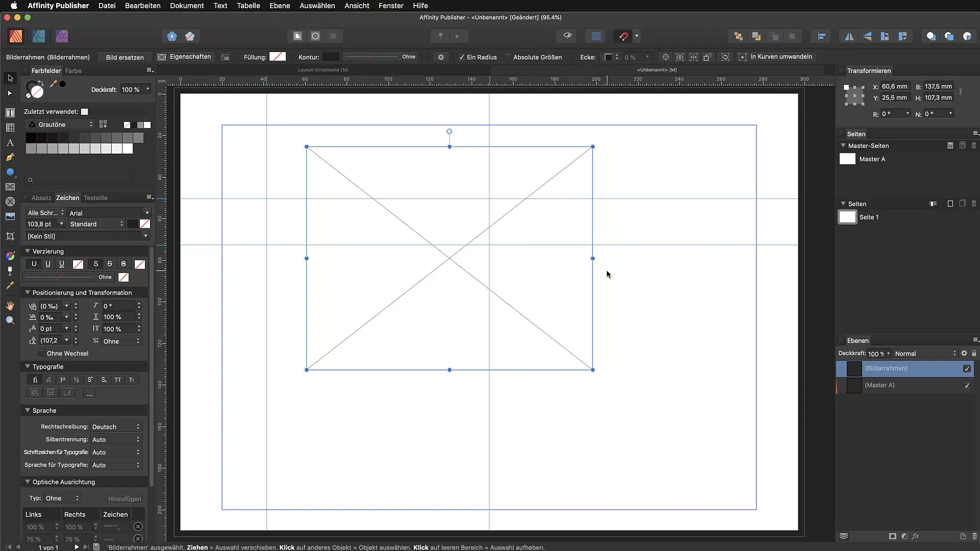Select the Place Image tool
The height and width of the screenshot is (551, 980).
coord(10,217)
